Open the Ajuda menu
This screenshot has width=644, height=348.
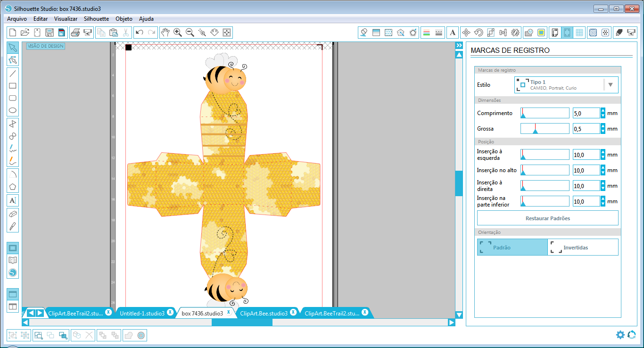click(146, 19)
